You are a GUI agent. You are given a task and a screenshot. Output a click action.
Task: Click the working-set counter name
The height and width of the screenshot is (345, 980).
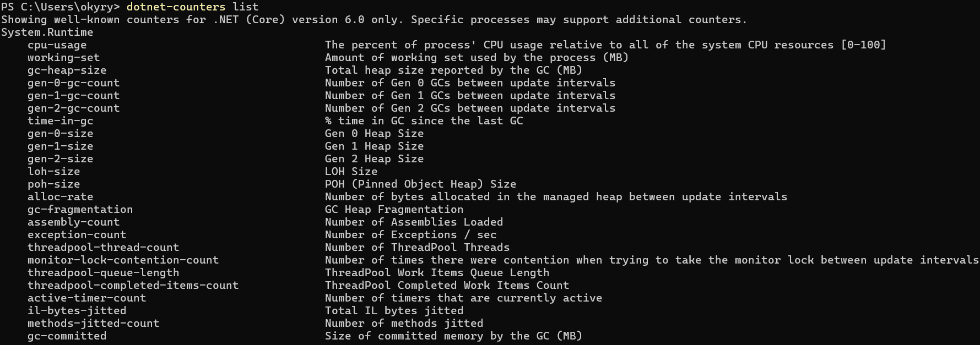pyautogui.click(x=64, y=58)
